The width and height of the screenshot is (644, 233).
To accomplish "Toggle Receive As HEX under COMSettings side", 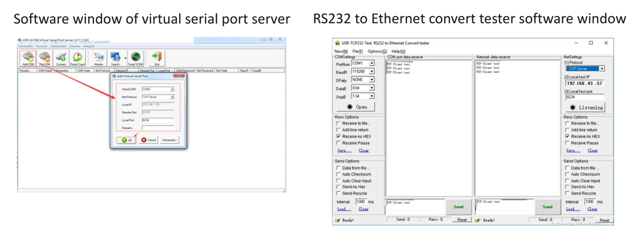I will (x=339, y=137).
